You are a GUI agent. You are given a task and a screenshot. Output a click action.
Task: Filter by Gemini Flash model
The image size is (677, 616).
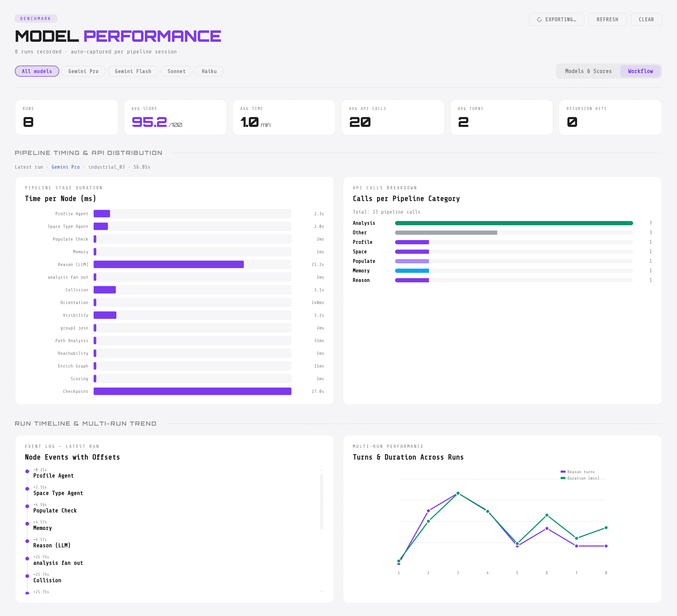(x=133, y=71)
